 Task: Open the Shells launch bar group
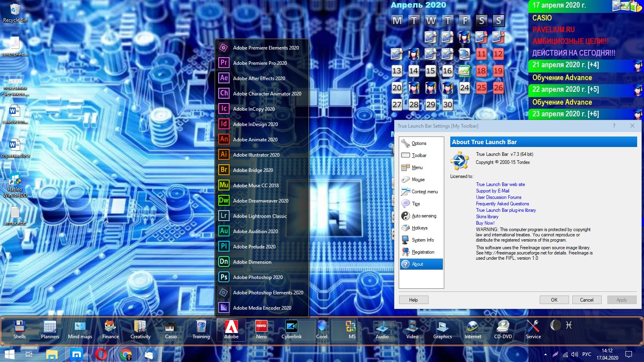coord(20,330)
